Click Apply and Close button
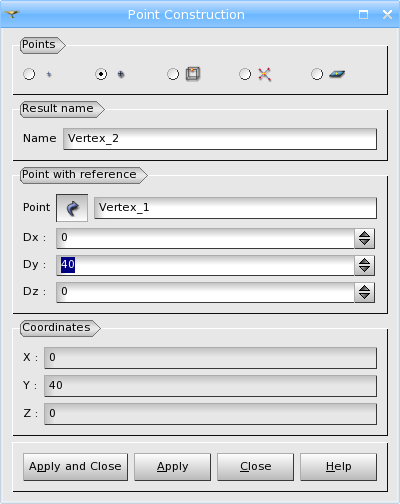The height and width of the screenshot is (504, 400). tap(75, 467)
